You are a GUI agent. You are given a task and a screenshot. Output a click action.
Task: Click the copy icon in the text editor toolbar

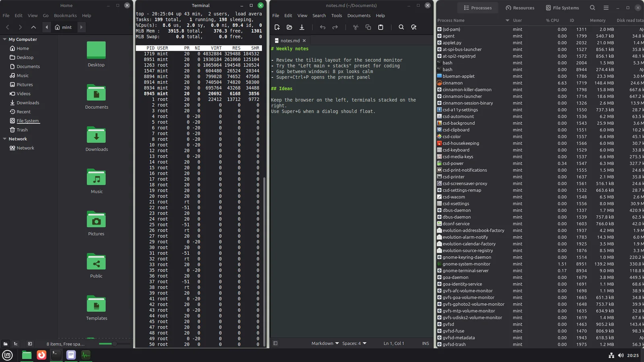(x=368, y=27)
